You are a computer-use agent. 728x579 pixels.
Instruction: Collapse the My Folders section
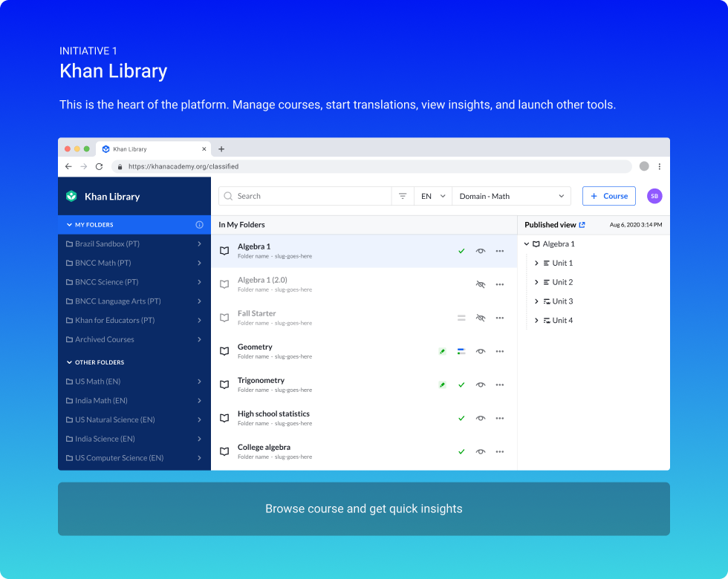pyautogui.click(x=69, y=224)
